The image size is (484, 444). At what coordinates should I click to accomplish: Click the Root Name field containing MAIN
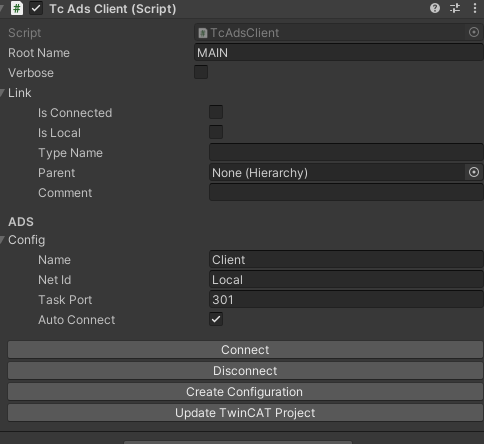[339, 52]
